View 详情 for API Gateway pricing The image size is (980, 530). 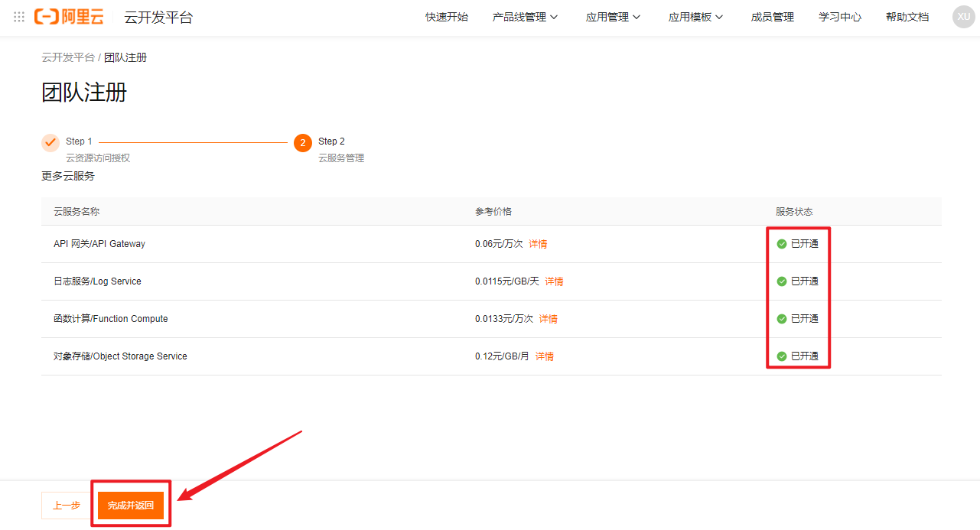538,244
